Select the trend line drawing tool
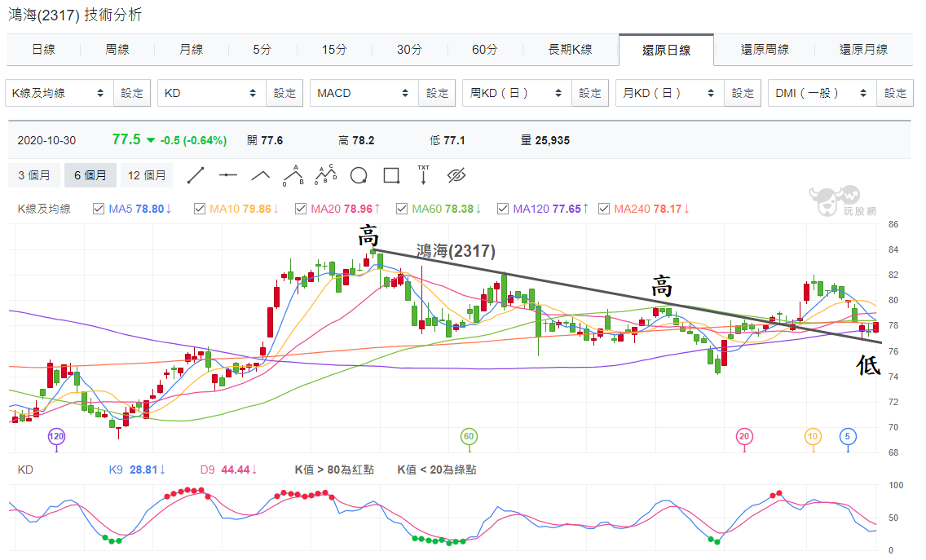Viewport: 926px width, 560px height. (196, 175)
